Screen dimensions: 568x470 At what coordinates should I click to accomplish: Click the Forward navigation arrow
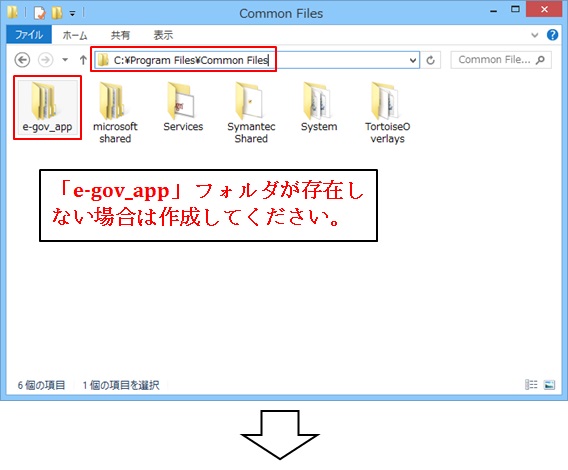click(46, 60)
